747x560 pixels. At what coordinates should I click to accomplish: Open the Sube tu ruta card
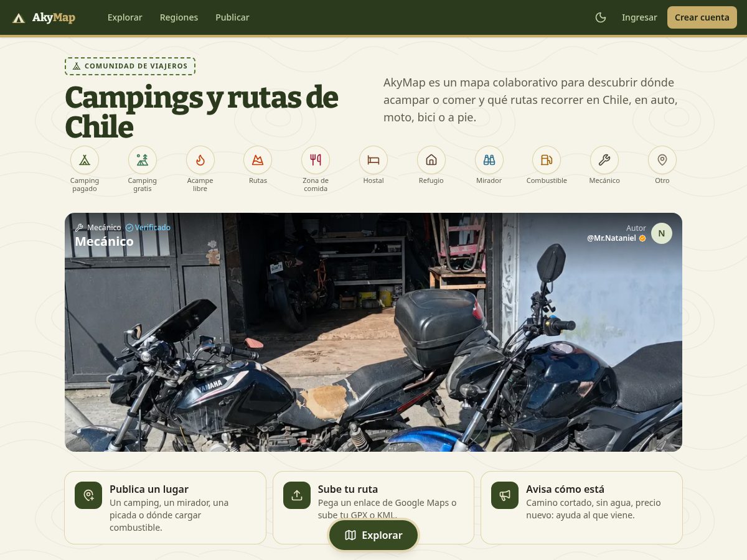click(374, 508)
